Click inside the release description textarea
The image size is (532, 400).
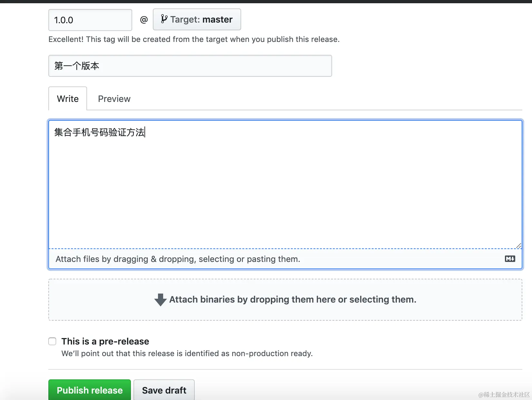click(x=285, y=185)
